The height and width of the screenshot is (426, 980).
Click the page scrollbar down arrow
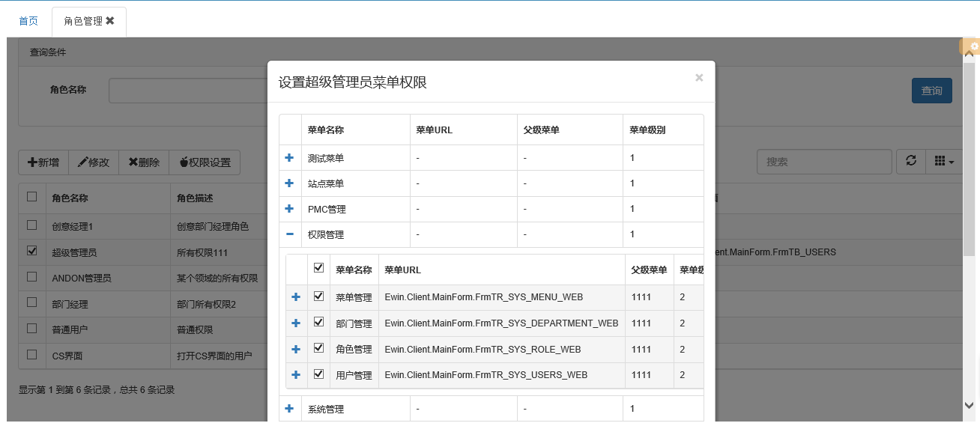coord(970,404)
